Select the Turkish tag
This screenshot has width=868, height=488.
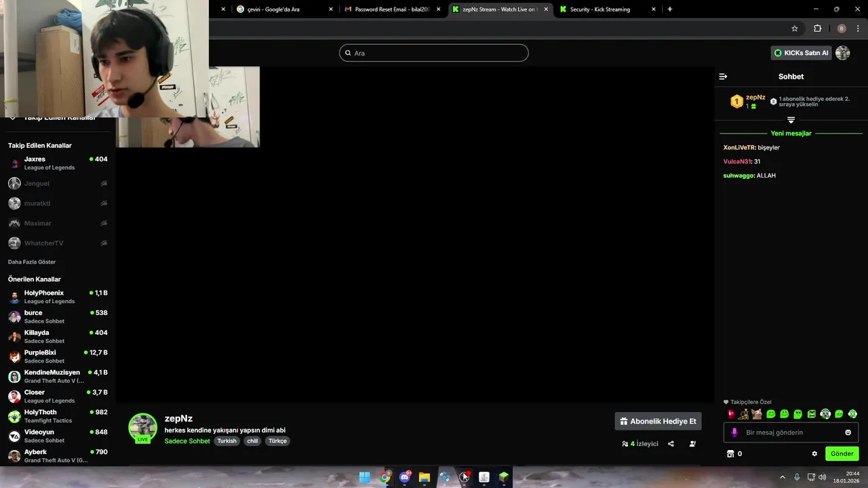226,441
